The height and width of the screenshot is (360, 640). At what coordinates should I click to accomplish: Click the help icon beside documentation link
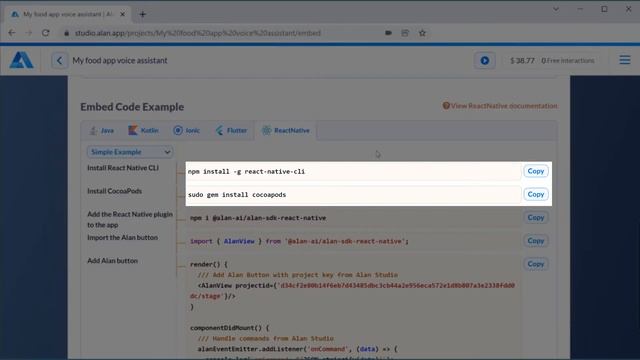[x=446, y=106]
